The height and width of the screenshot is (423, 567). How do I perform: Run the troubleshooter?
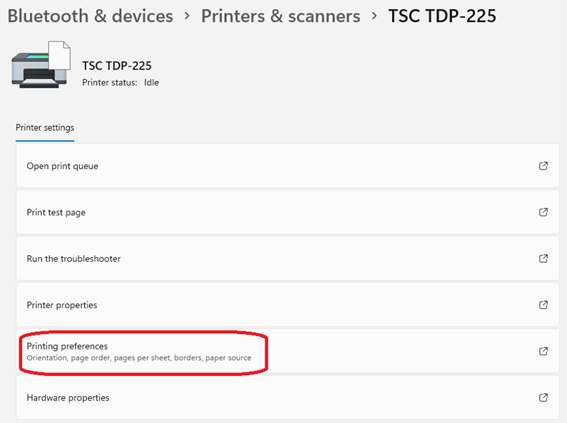point(287,258)
